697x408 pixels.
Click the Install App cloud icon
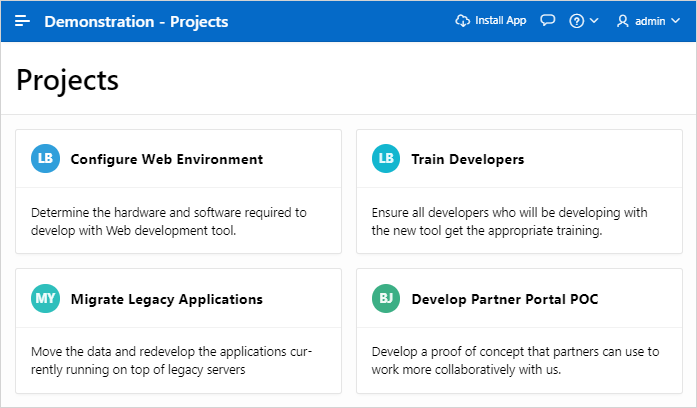click(x=462, y=21)
